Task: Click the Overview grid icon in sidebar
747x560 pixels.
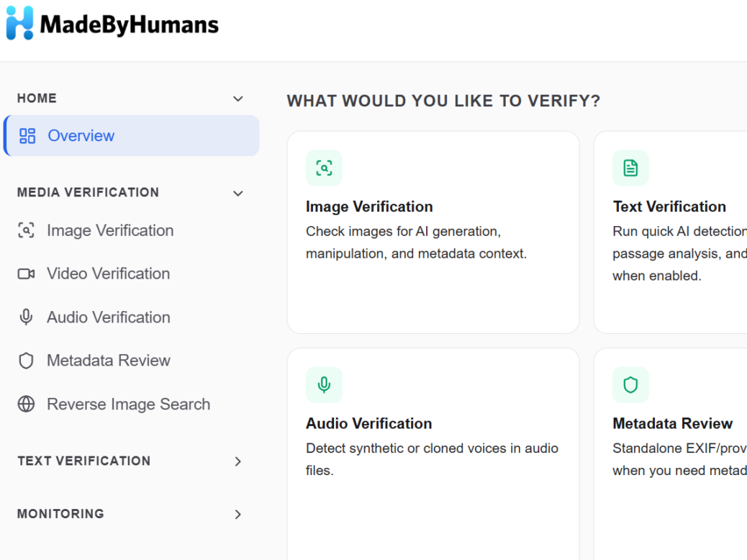Action: 27,136
